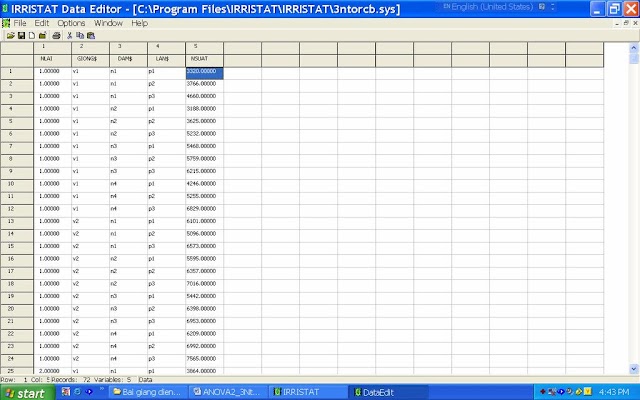Click the DAM$ cell n2 in row 4
The width and height of the screenshot is (640, 400).
pyautogui.click(x=128, y=111)
